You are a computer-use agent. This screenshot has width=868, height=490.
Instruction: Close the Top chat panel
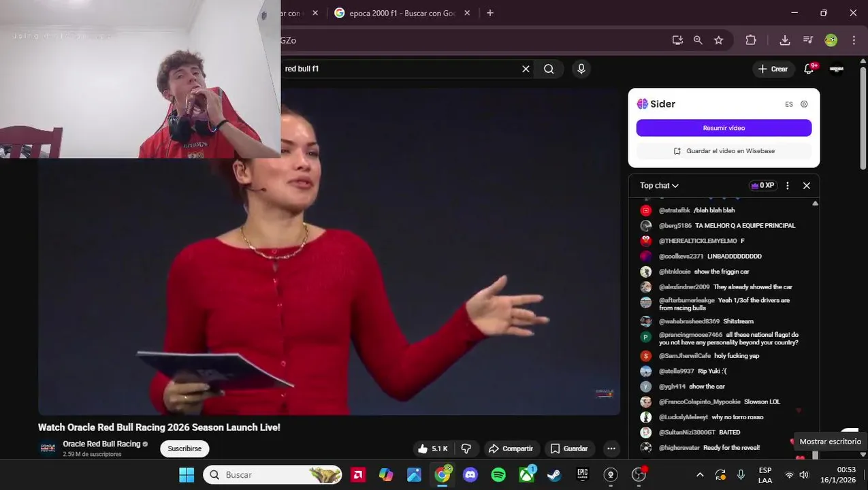pyautogui.click(x=807, y=186)
